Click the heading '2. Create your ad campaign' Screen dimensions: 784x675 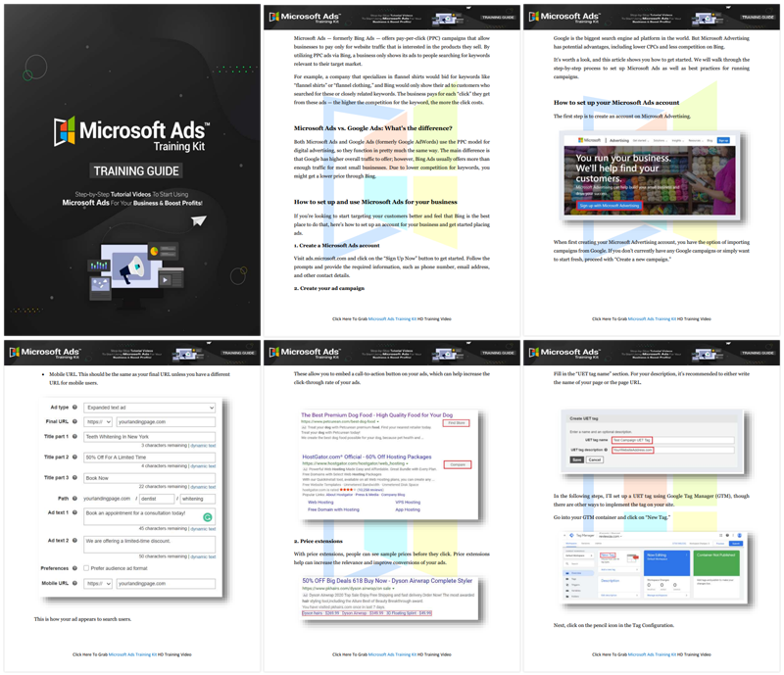pyautogui.click(x=329, y=288)
